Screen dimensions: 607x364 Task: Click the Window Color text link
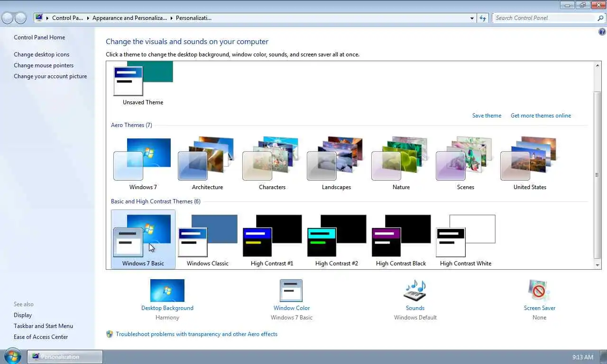pos(291,308)
